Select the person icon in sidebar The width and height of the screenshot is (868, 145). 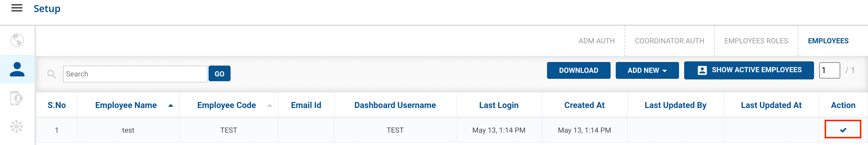17,69
